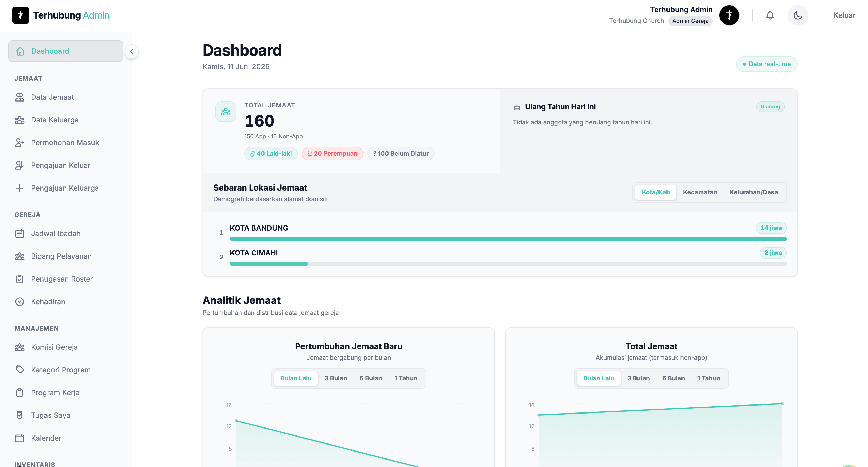Click the 2 jiwa count badge
The height and width of the screenshot is (467, 868).
[x=773, y=253]
